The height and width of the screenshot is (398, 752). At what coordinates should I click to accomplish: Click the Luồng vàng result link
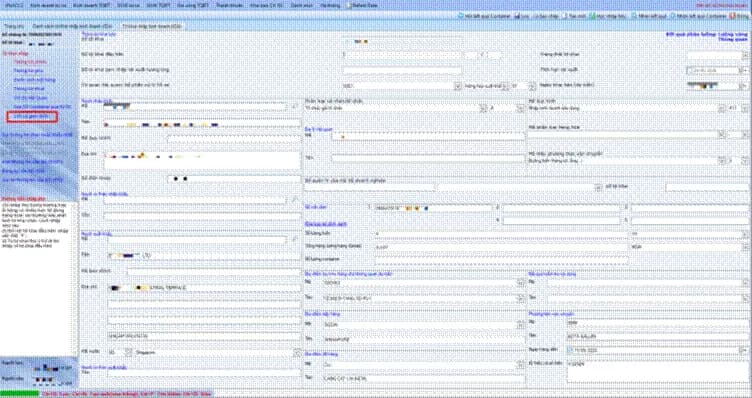733,35
